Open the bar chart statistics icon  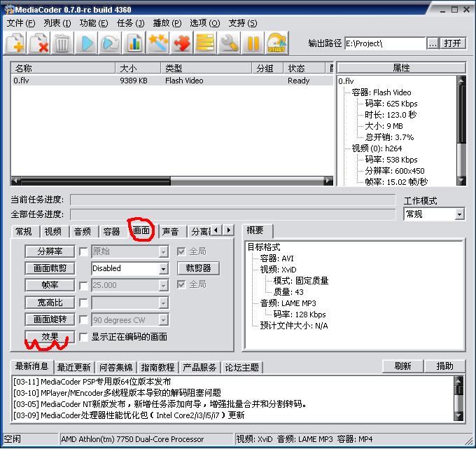(x=134, y=43)
